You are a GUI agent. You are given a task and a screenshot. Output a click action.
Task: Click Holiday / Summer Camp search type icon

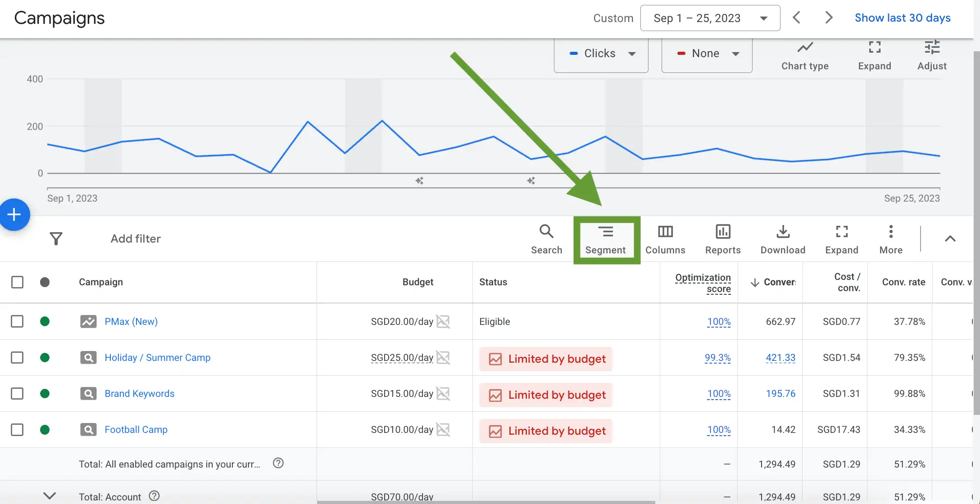[88, 357]
